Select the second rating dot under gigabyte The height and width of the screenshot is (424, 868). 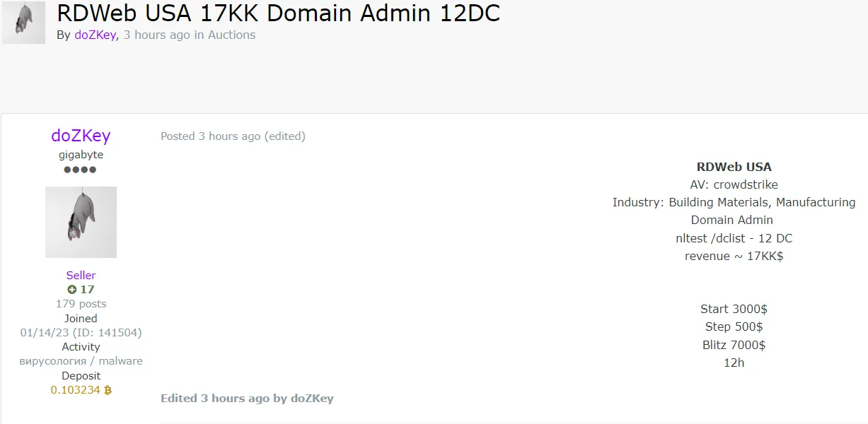click(77, 169)
